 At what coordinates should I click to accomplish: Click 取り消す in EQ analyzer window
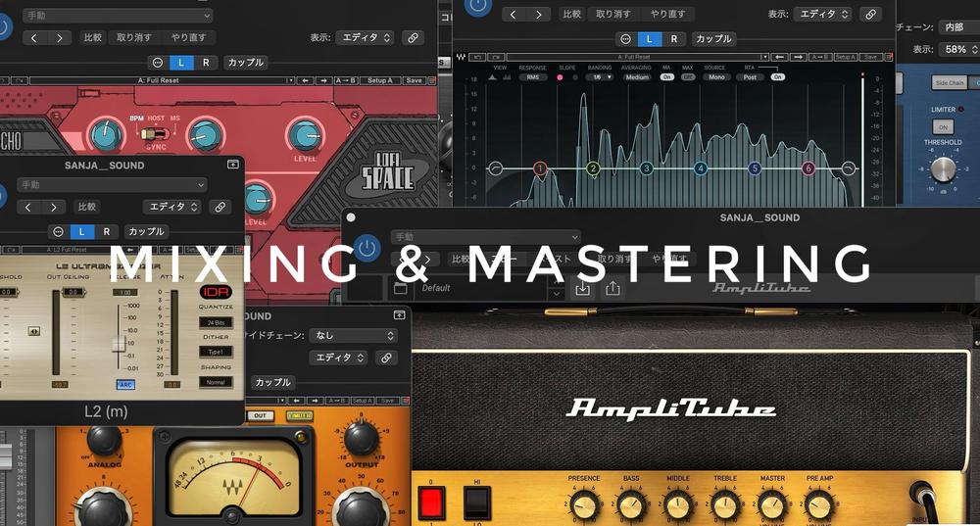pyautogui.click(x=613, y=14)
